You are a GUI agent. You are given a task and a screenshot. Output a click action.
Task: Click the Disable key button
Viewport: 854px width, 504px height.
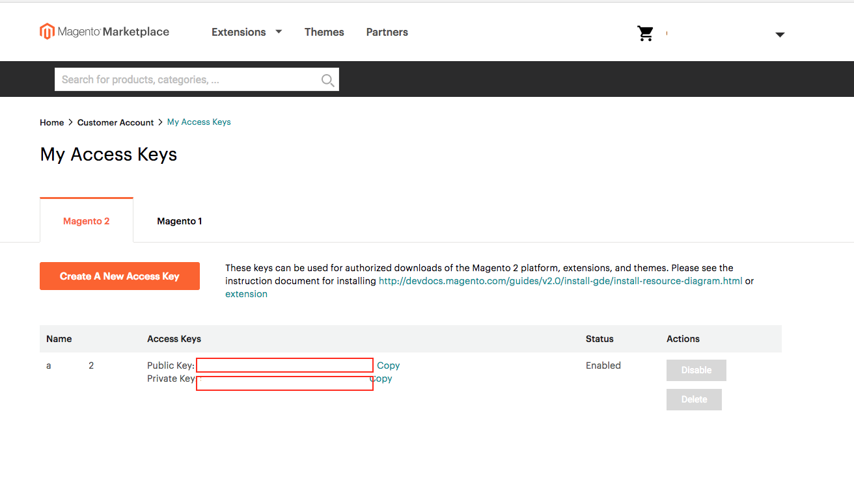point(696,370)
